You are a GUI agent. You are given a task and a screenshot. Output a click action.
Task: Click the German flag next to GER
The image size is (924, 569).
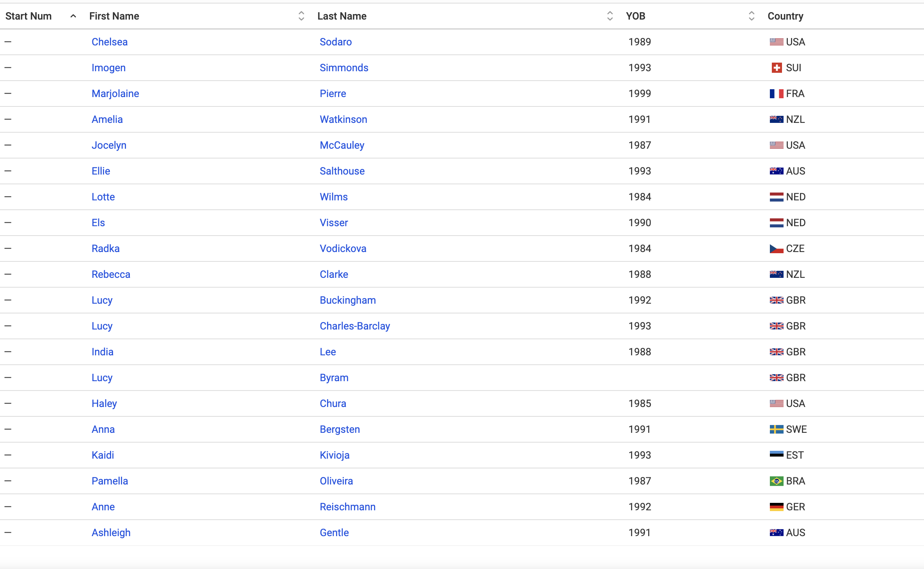776,507
